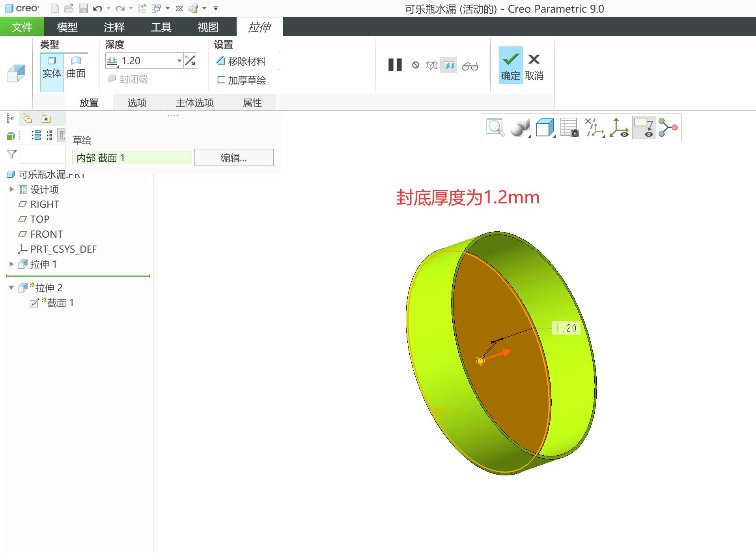The height and width of the screenshot is (553, 756).
Task: Open the folder browser navigator tab
Action: coord(27,118)
